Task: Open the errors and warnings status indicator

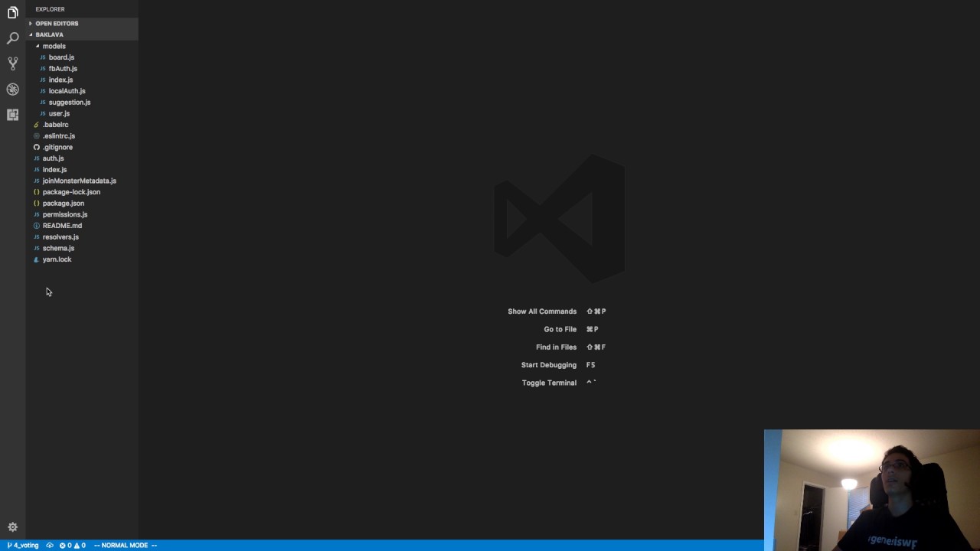Action: 73,546
